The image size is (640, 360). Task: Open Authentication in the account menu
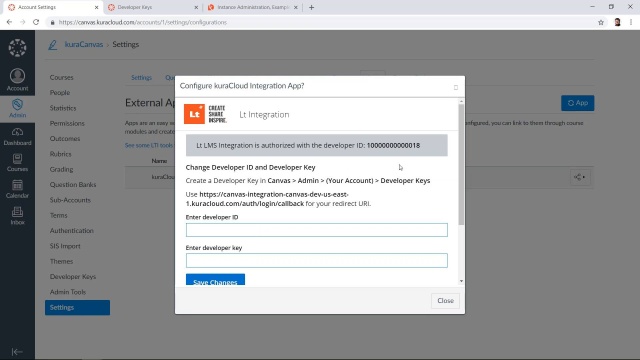coord(72,231)
